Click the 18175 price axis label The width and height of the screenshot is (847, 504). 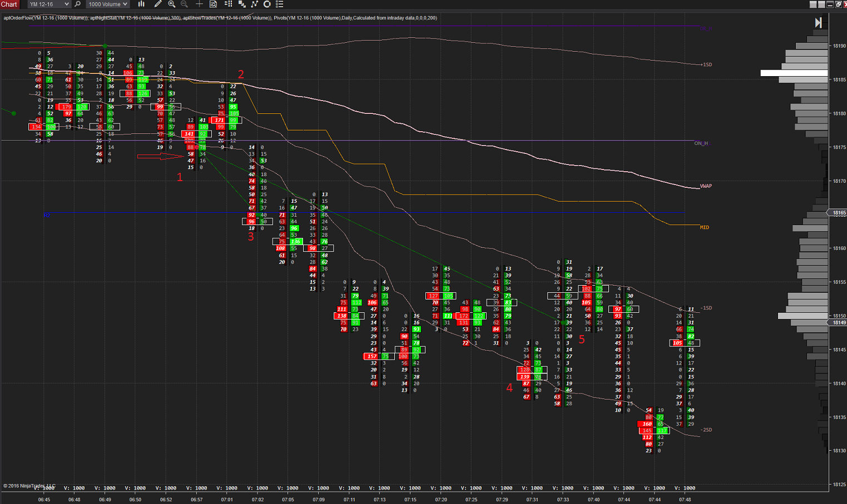pyautogui.click(x=839, y=147)
